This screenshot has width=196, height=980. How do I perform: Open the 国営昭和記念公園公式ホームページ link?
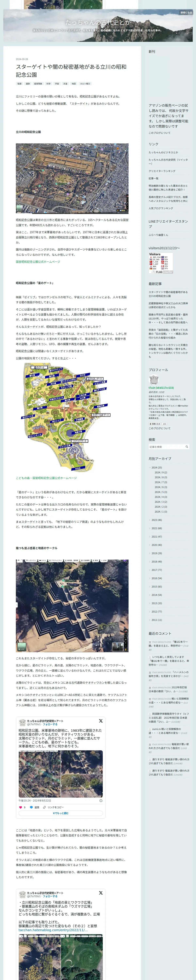(38, 262)
